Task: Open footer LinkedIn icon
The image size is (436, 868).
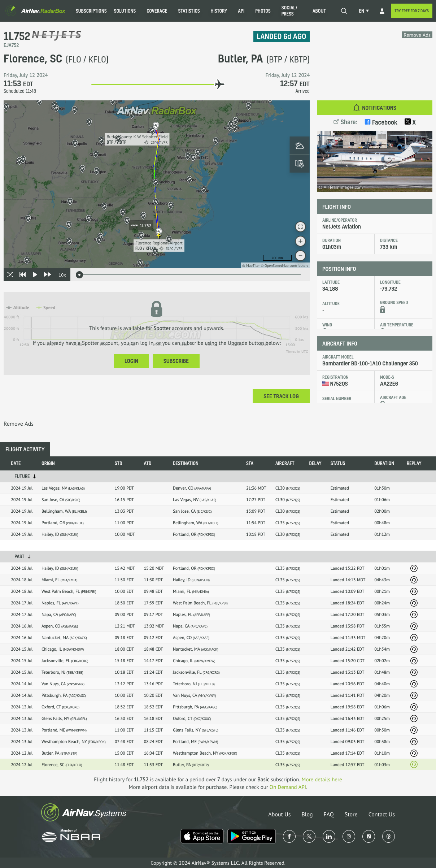Action: click(x=329, y=836)
